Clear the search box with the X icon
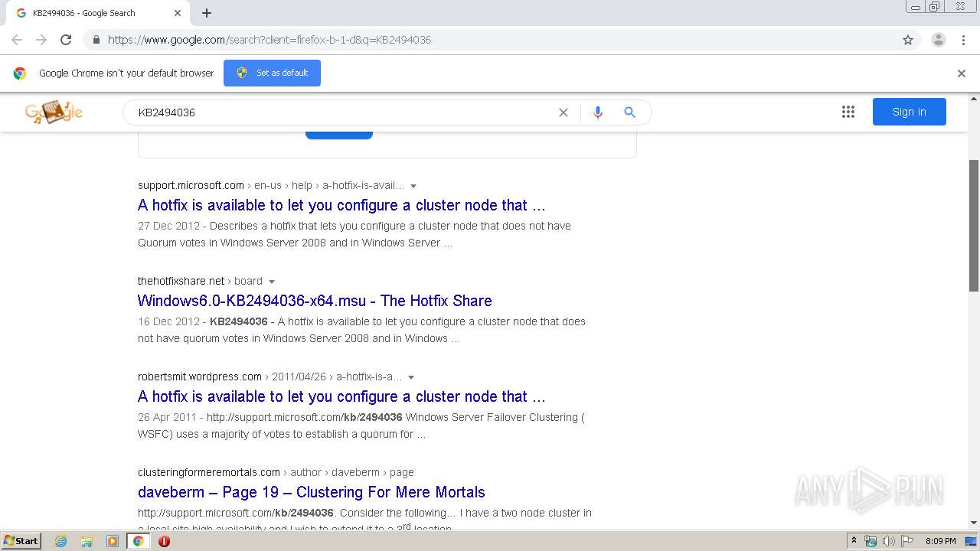 [x=563, y=112]
